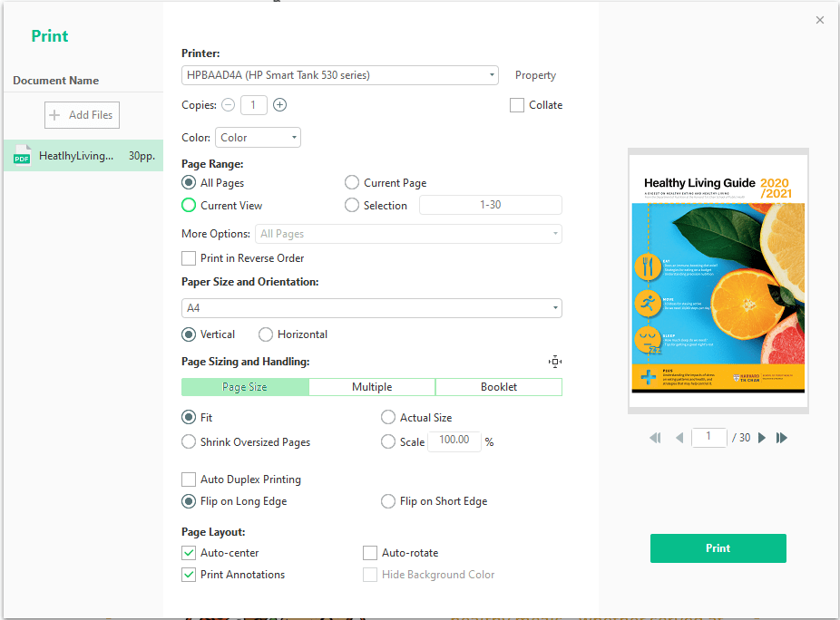Jump to the last preview page

click(782, 438)
